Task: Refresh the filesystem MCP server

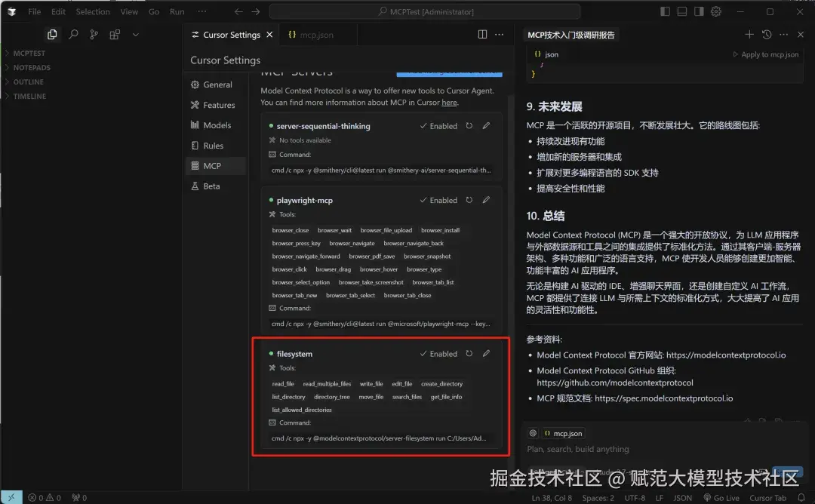Action: (467, 353)
